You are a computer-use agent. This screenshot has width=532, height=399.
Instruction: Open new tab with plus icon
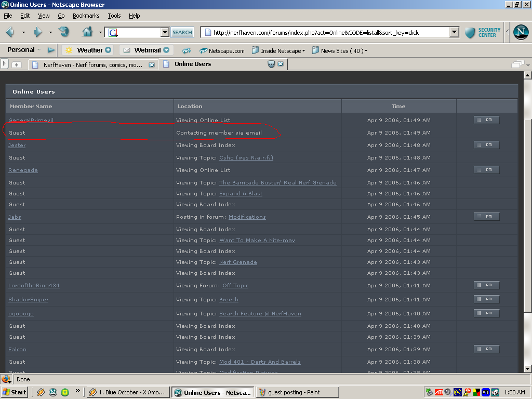(17, 65)
